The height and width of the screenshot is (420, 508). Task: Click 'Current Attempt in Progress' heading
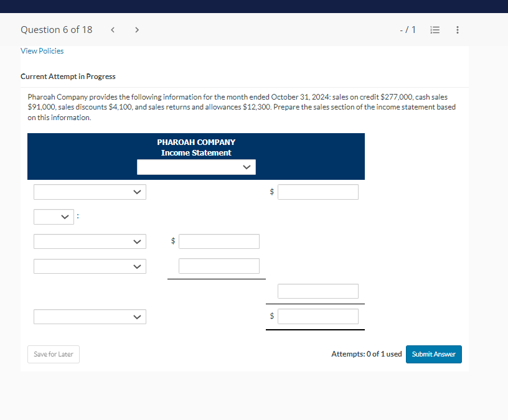pyautogui.click(x=68, y=77)
